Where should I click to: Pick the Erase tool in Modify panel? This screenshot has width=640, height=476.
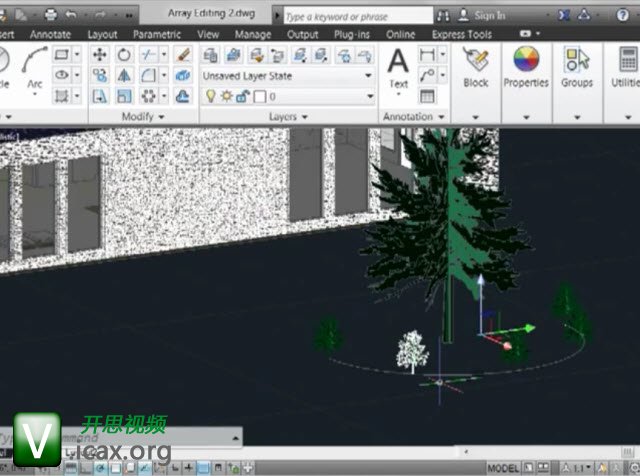[x=183, y=55]
